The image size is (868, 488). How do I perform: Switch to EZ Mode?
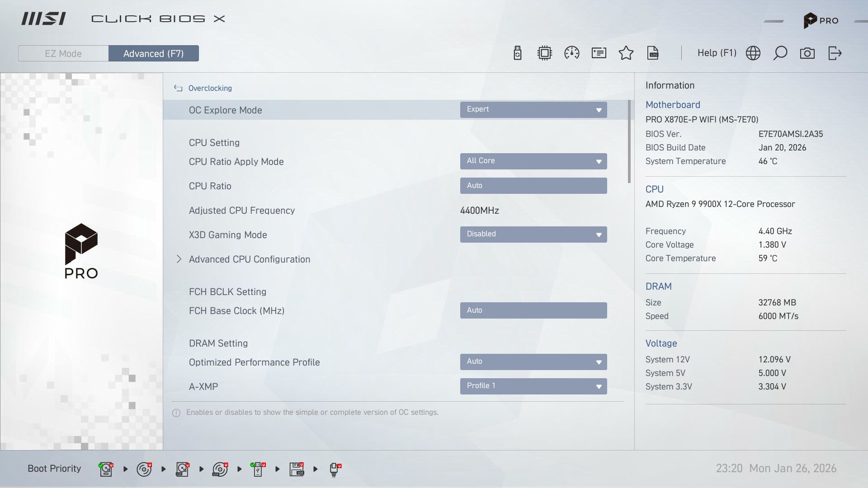coord(63,53)
